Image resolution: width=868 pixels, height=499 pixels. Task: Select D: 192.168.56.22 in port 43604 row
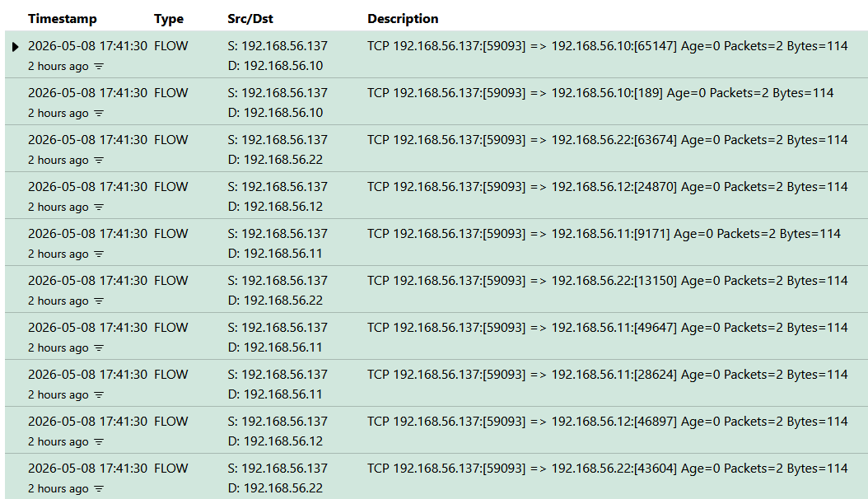tap(275, 488)
